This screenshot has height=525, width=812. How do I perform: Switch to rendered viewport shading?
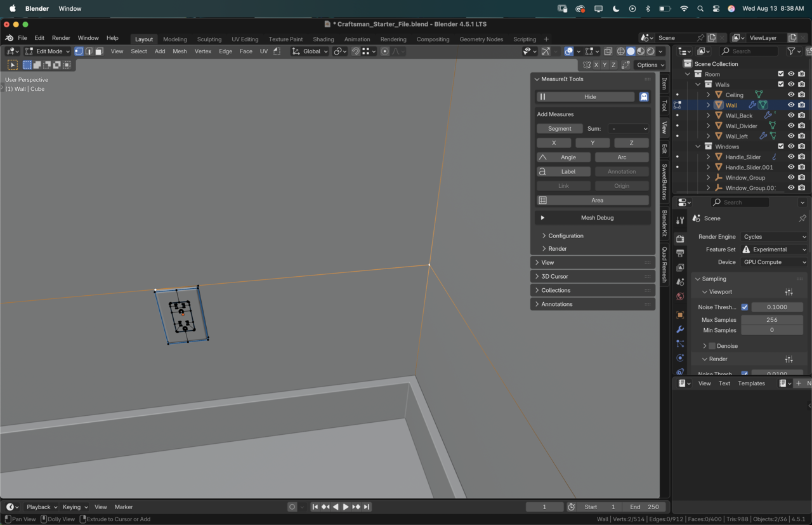pyautogui.click(x=650, y=51)
